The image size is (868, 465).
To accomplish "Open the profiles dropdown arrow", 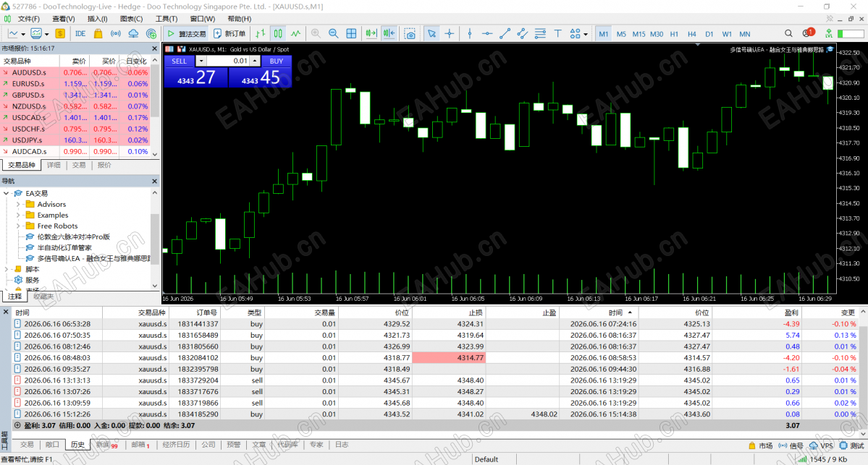I will tap(46, 34).
